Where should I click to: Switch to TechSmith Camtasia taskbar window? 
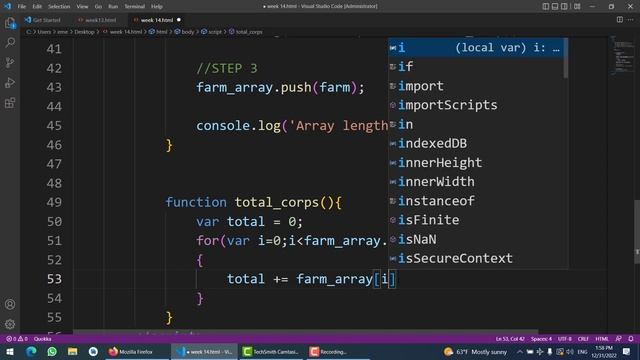point(271,351)
